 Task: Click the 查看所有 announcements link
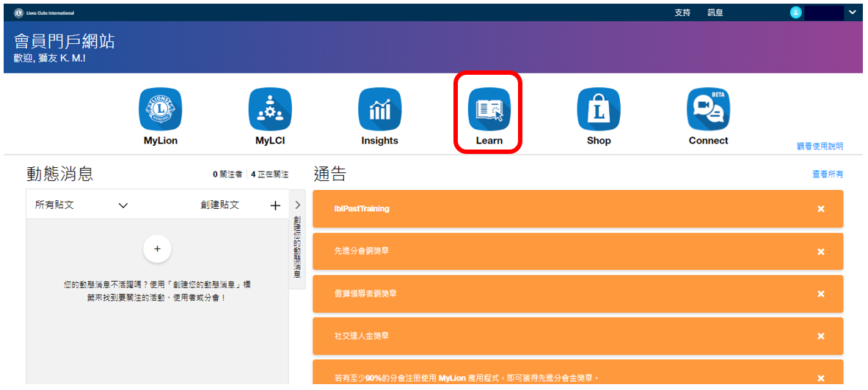(x=827, y=174)
